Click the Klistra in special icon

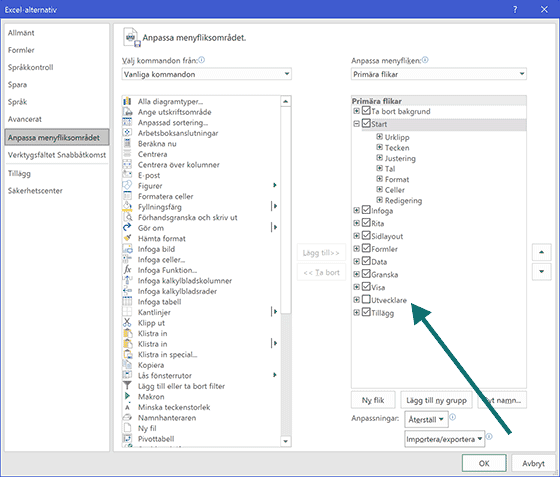pyautogui.click(x=127, y=355)
